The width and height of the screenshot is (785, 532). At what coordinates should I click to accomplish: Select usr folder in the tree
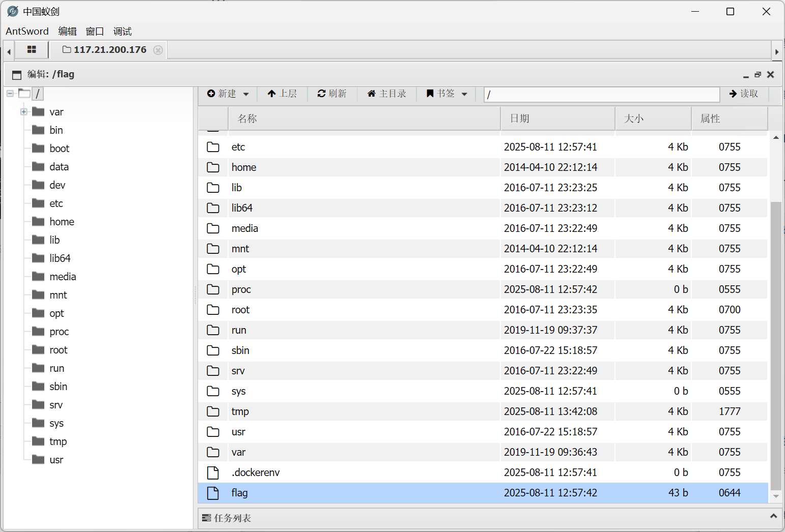56,460
